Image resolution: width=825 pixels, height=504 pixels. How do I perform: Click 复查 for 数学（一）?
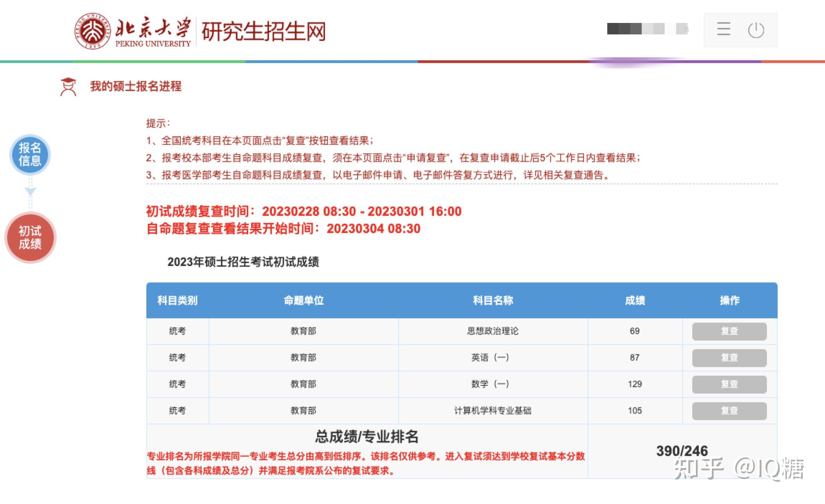[729, 384]
